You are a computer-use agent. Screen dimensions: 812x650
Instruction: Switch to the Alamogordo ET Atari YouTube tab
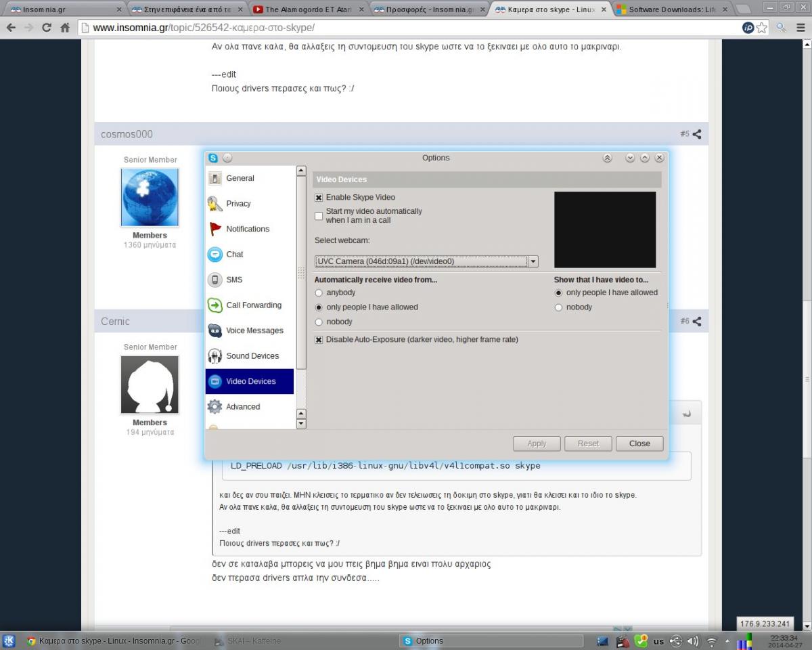pyautogui.click(x=308, y=9)
